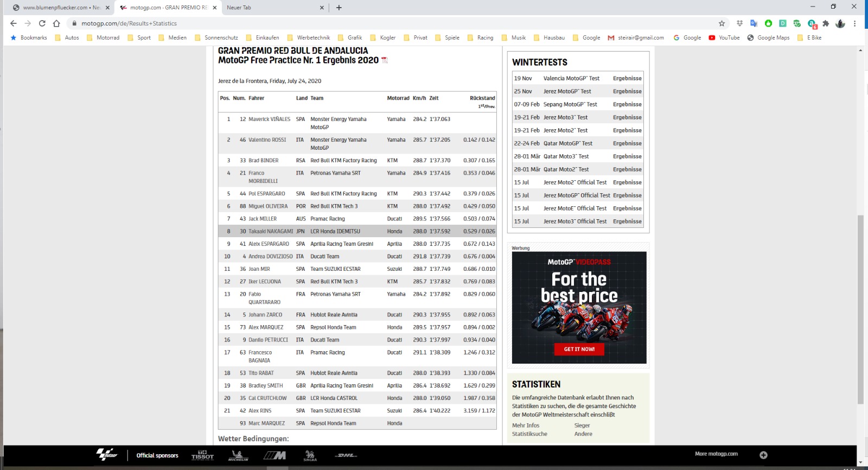Open the Statistiksuche link
The image size is (868, 470).
pyautogui.click(x=529, y=434)
